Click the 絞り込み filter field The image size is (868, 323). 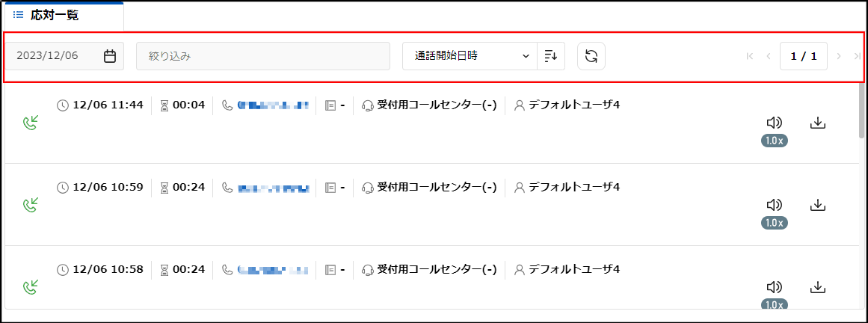pos(263,56)
